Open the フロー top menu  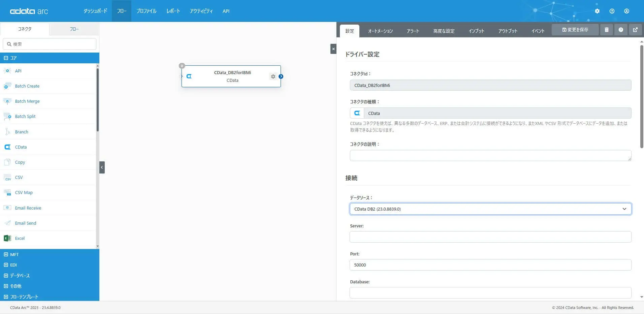pos(122,11)
